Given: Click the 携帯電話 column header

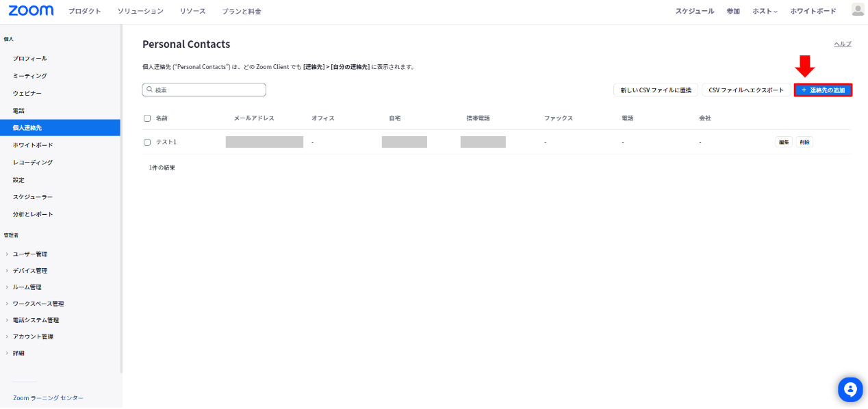Looking at the screenshot, I should [478, 118].
